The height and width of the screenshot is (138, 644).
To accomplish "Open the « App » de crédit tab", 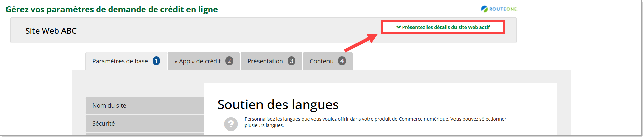I will 197,61.
